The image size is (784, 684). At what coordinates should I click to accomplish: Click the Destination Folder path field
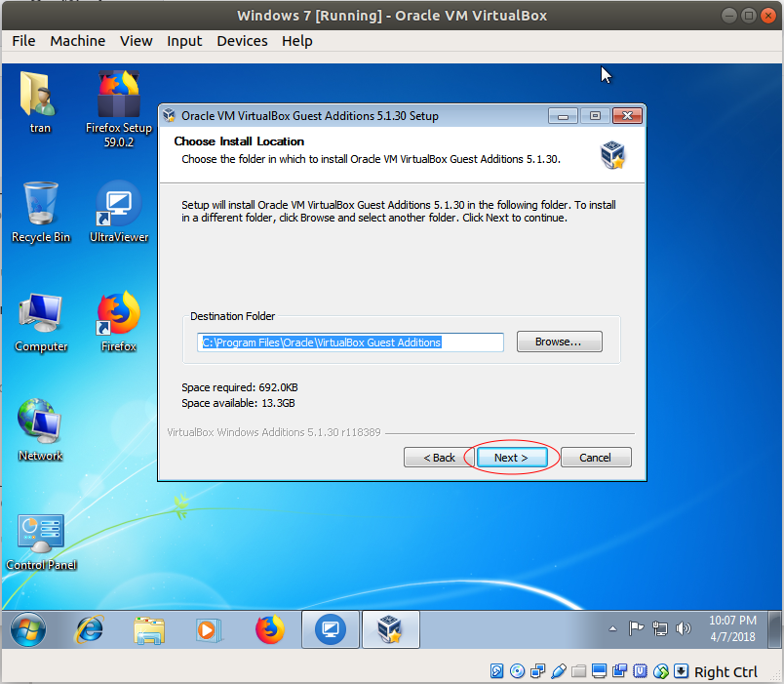click(350, 342)
